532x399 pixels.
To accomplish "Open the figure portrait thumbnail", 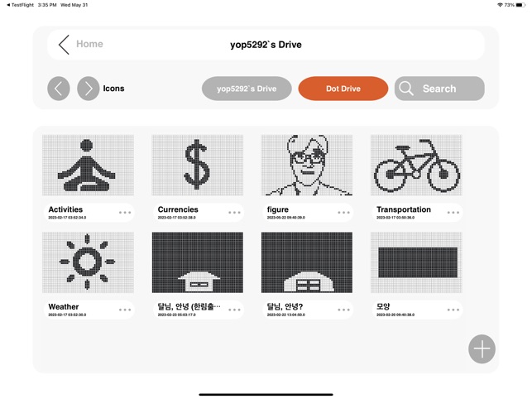I will point(307,166).
